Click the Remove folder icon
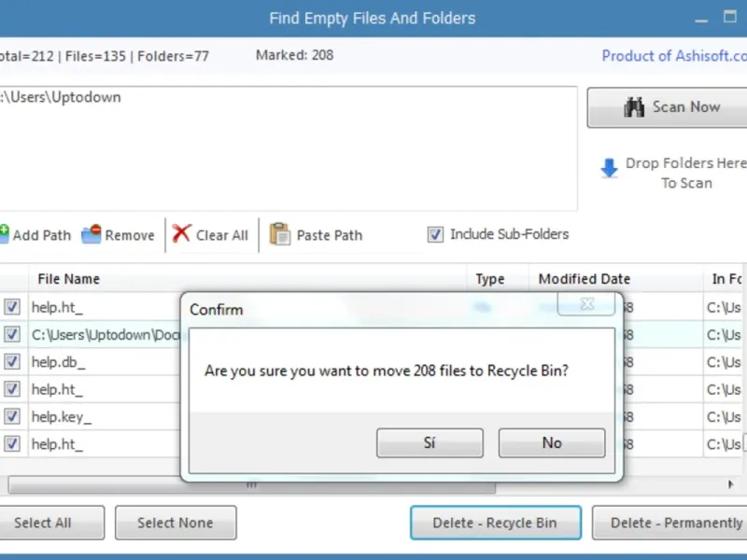This screenshot has width=747, height=560. click(91, 235)
